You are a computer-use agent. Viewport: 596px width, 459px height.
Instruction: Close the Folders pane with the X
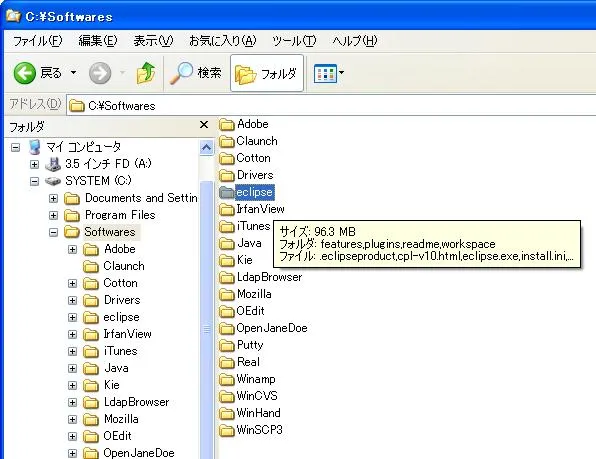click(x=204, y=125)
